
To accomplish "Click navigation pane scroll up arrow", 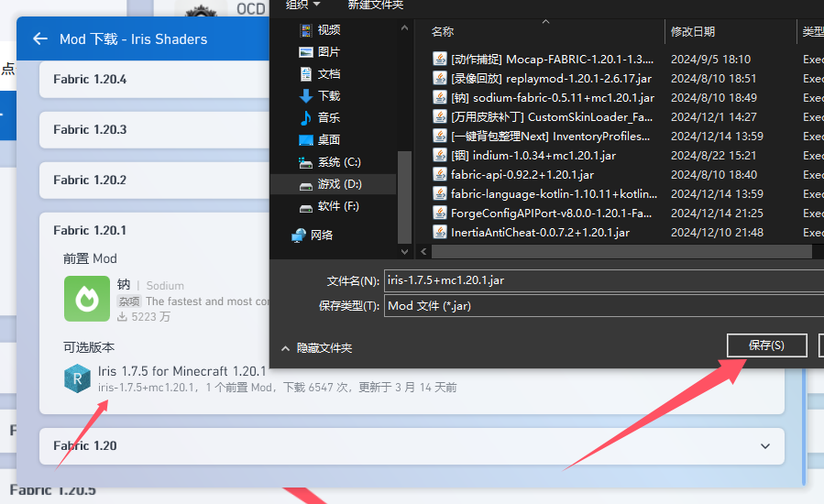I will (404, 27).
